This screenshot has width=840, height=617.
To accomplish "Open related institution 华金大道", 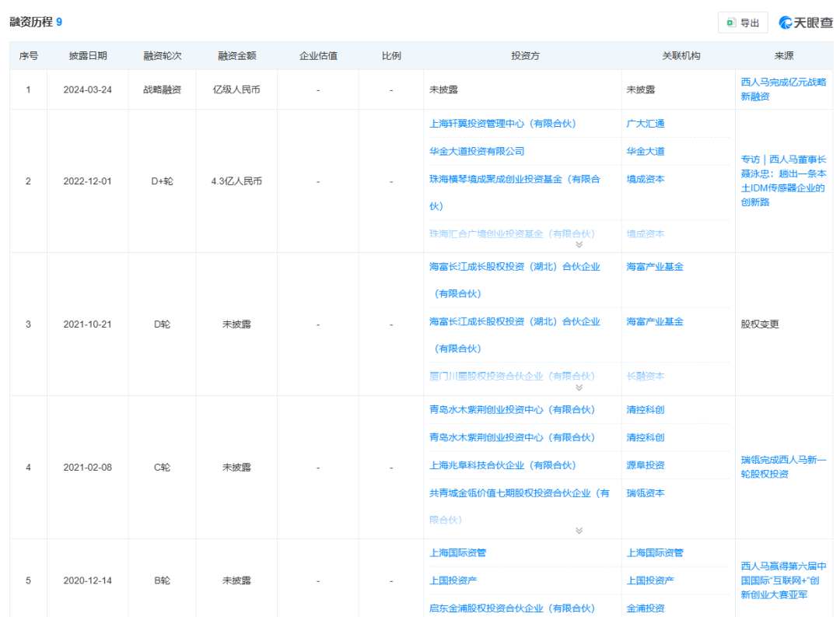I will [x=646, y=152].
